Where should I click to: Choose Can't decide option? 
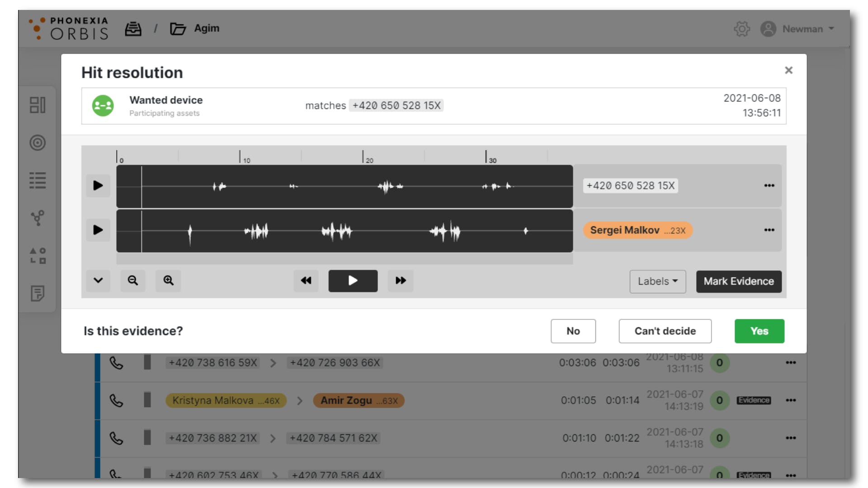(665, 331)
